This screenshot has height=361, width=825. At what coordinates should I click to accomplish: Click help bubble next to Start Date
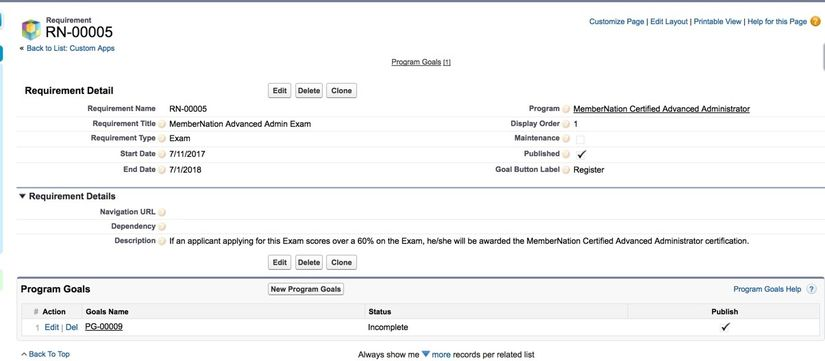162,154
